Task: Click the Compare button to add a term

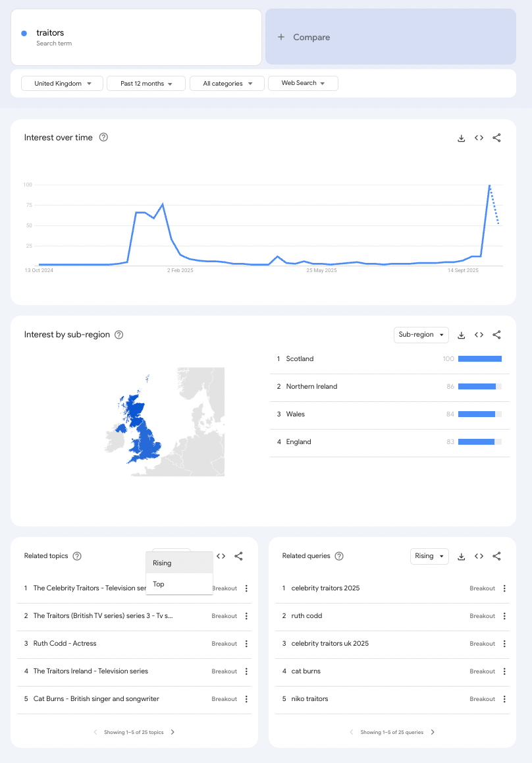Action: click(390, 38)
